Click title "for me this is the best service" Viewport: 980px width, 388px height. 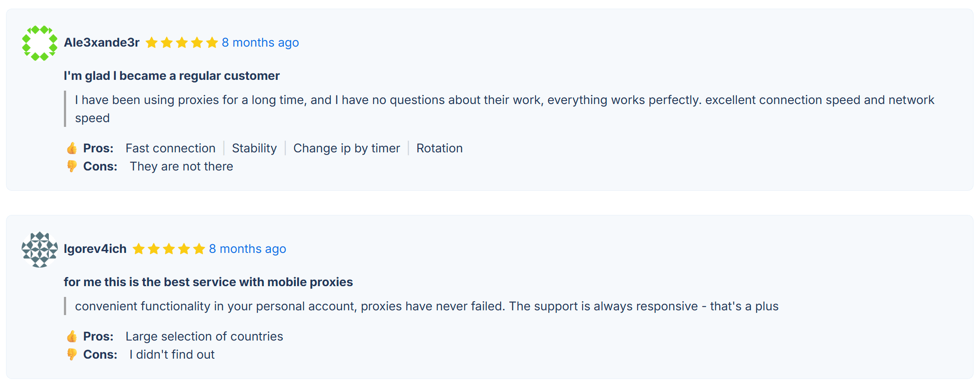[208, 282]
